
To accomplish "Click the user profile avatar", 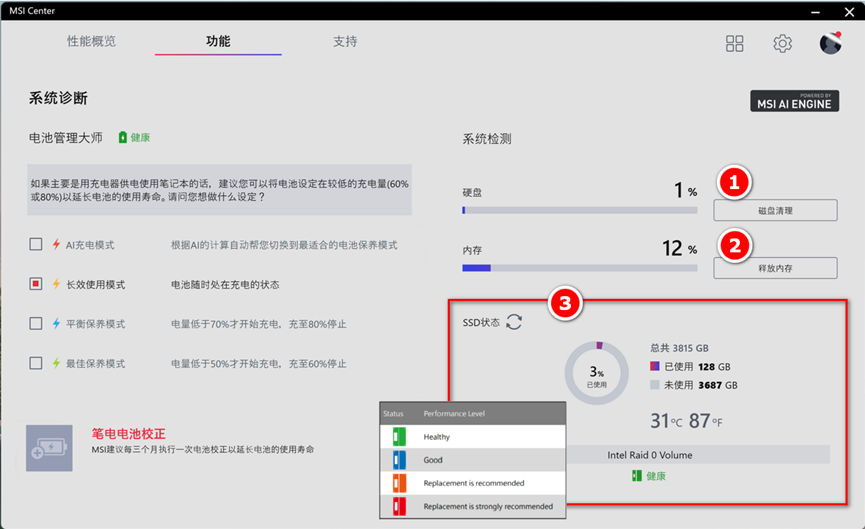I will click(830, 43).
